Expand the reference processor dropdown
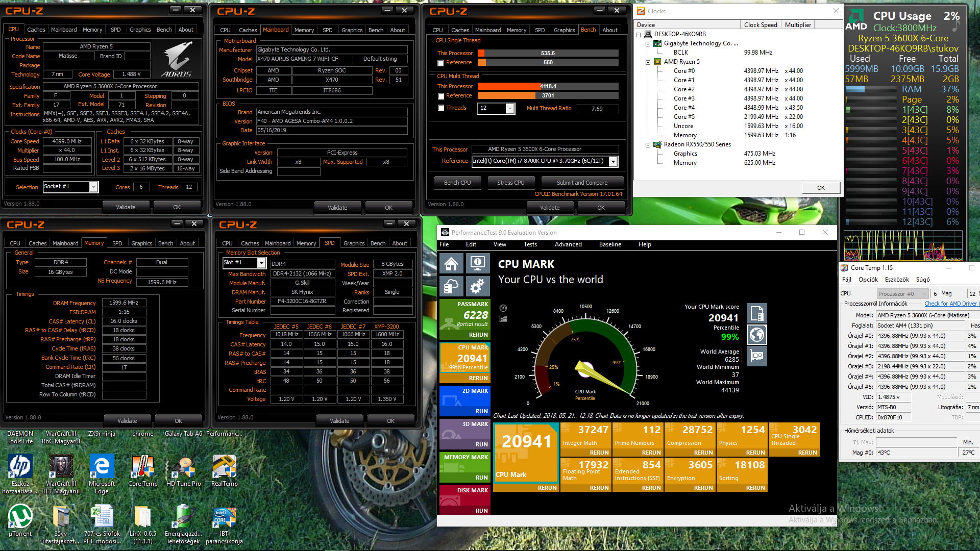Image resolution: width=980 pixels, height=551 pixels. point(614,162)
